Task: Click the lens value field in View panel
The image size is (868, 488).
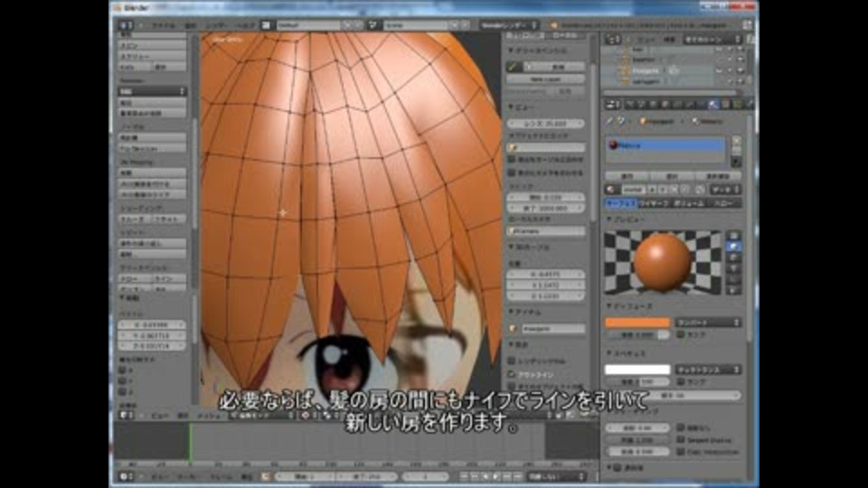Action: point(546,124)
